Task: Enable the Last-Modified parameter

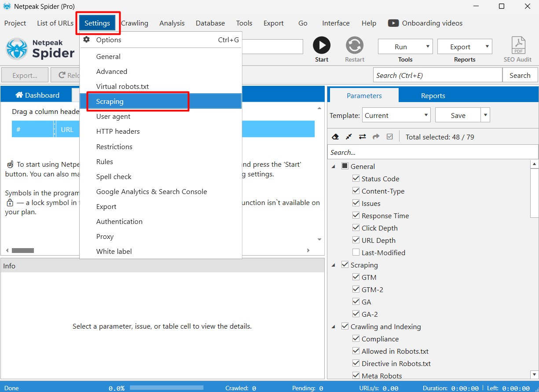Action: coord(356,253)
